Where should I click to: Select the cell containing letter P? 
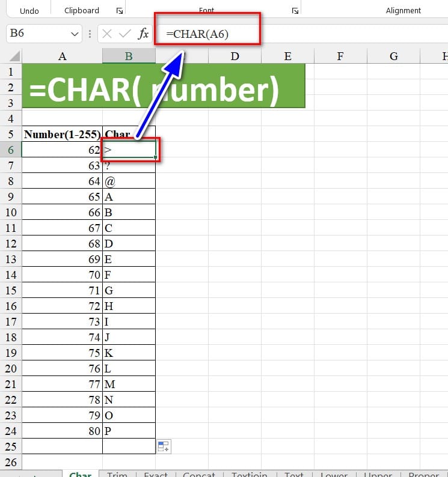pyautogui.click(x=129, y=431)
